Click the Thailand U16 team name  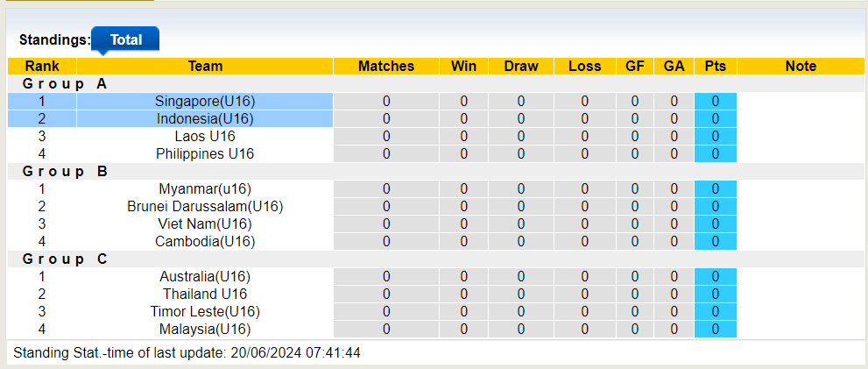(205, 294)
